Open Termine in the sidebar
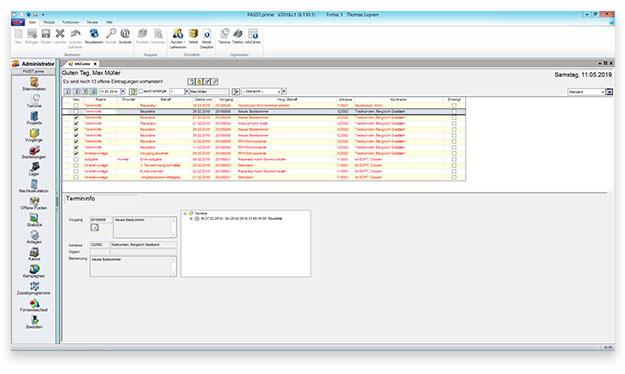Image resolution: width=625 pixels, height=374 pixels. tap(34, 101)
